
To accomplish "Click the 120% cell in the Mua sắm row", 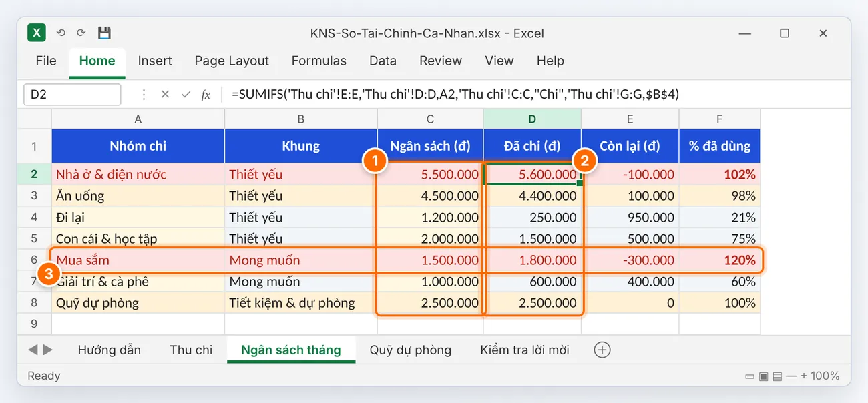I will coord(720,260).
